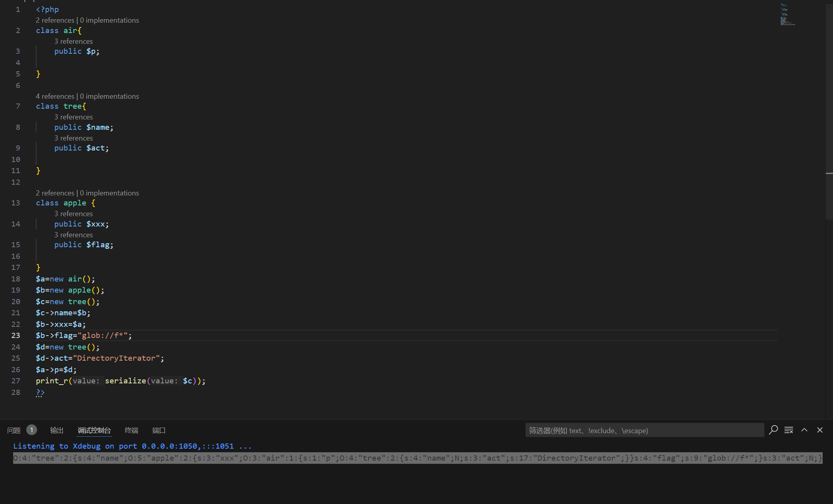Click line number 23 in gutter
The height and width of the screenshot is (504, 833).
[x=16, y=336]
